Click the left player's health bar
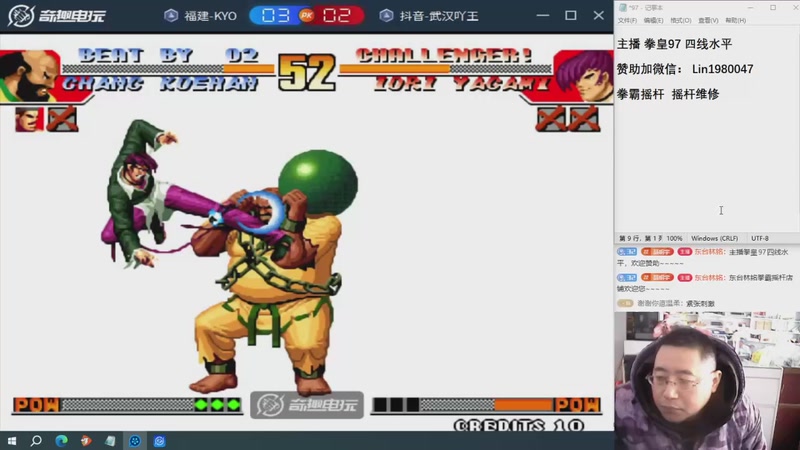 click(168, 69)
